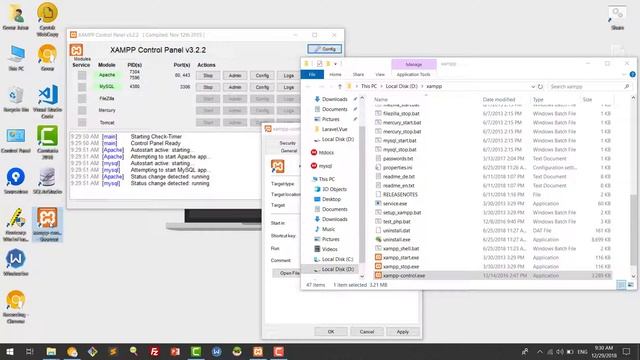The height and width of the screenshot is (360, 640).
Task: Open the XAMPP icon in taskbar
Action: pos(258,351)
